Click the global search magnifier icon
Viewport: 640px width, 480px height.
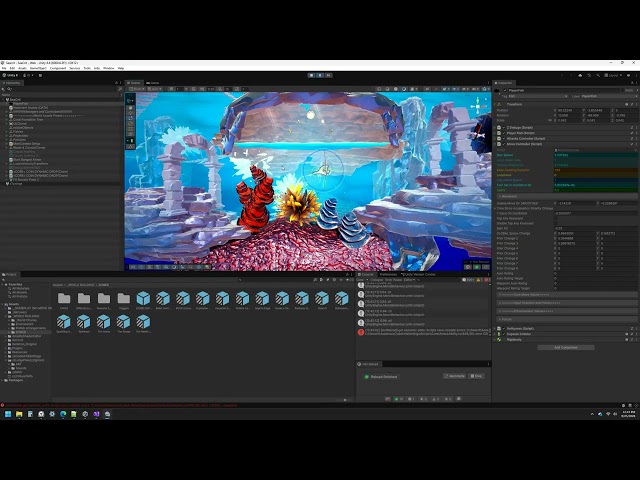598,75
